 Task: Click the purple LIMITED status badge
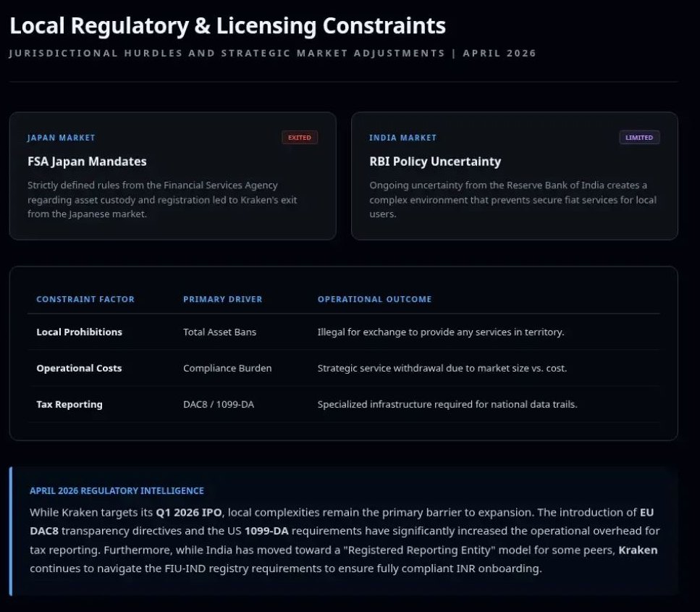tap(639, 138)
